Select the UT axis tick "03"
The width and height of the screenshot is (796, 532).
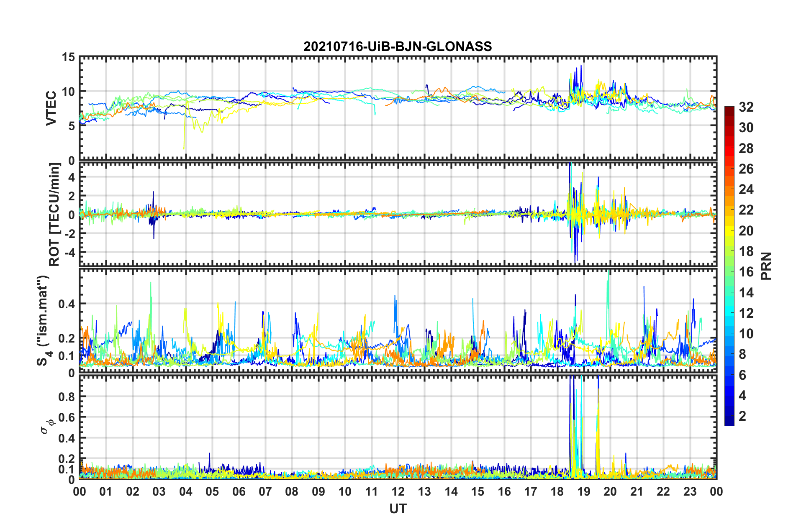159,491
